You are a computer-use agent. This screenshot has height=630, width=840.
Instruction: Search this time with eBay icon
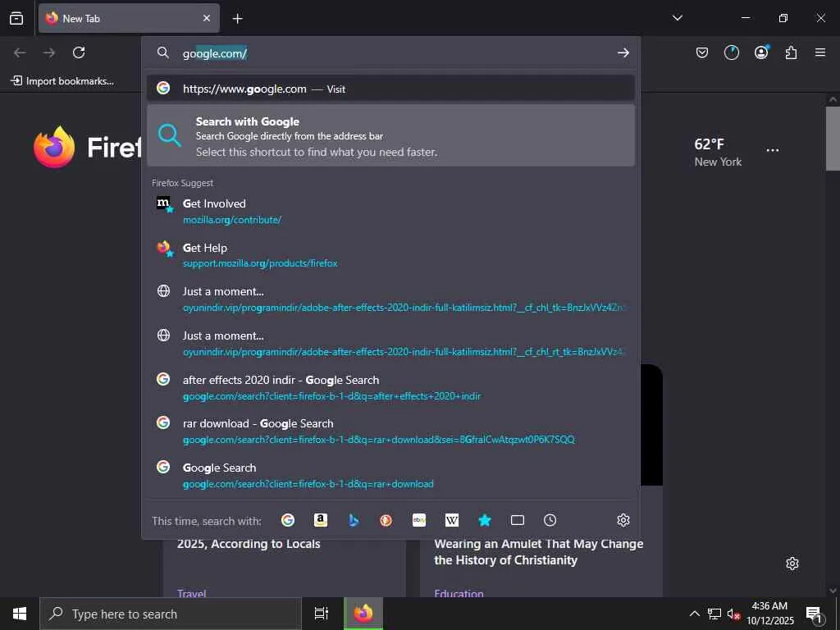tap(419, 520)
